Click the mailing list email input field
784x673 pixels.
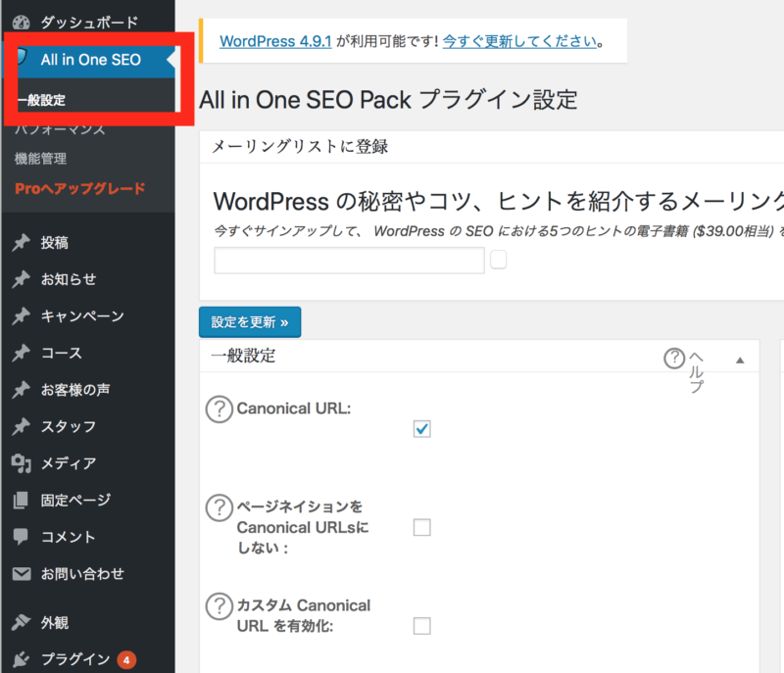point(349,261)
